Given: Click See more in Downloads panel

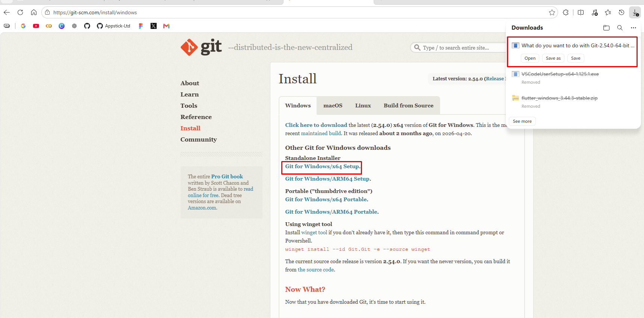Looking at the screenshot, I should 522,121.
